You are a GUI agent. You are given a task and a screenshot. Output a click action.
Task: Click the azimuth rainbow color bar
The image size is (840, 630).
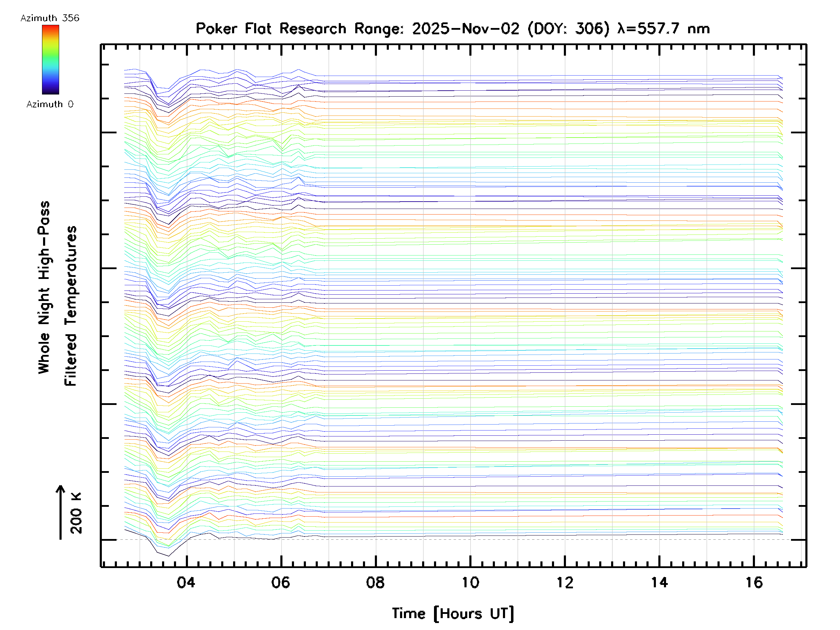[50, 59]
